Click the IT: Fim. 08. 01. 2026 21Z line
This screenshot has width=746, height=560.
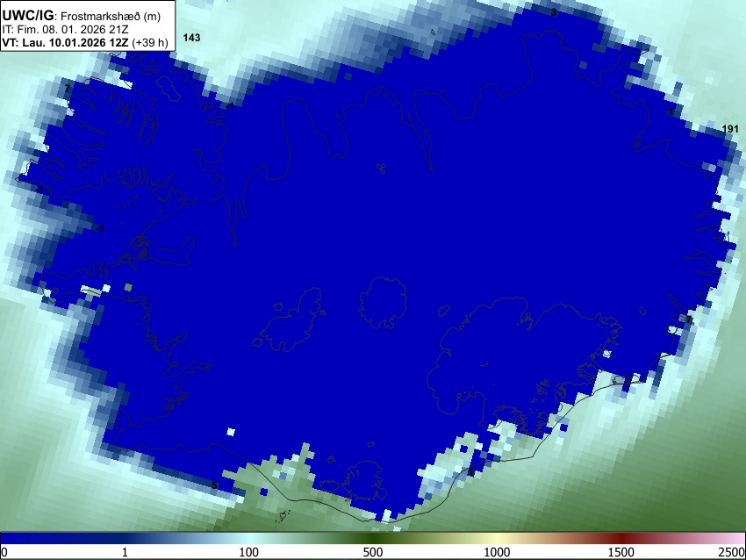coord(65,30)
